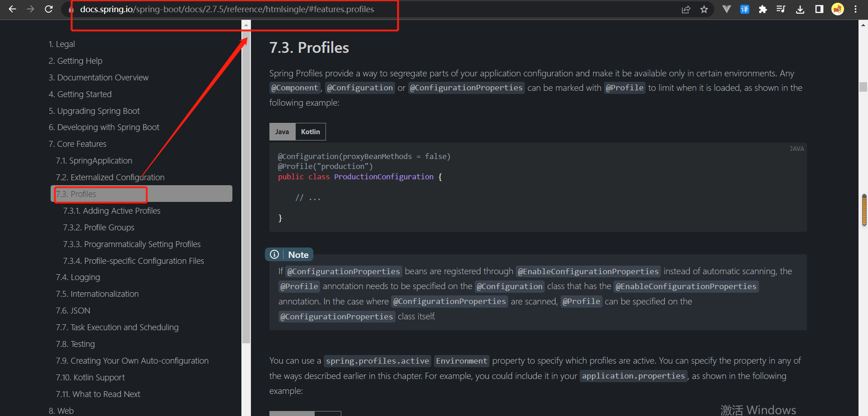Screen dimensions: 868x416
Task: Open '7.3.4. Profile-specific Configuration Files'
Action: click(x=133, y=261)
